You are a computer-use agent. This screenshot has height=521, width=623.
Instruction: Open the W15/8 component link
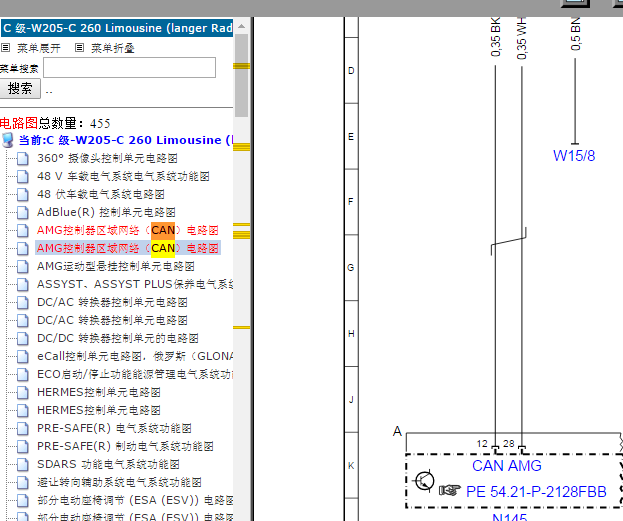[574, 156]
